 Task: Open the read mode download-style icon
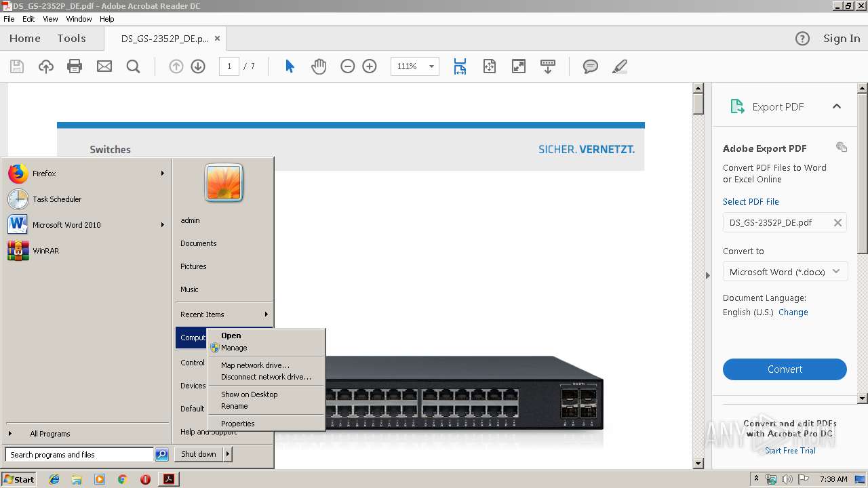[x=548, y=66]
